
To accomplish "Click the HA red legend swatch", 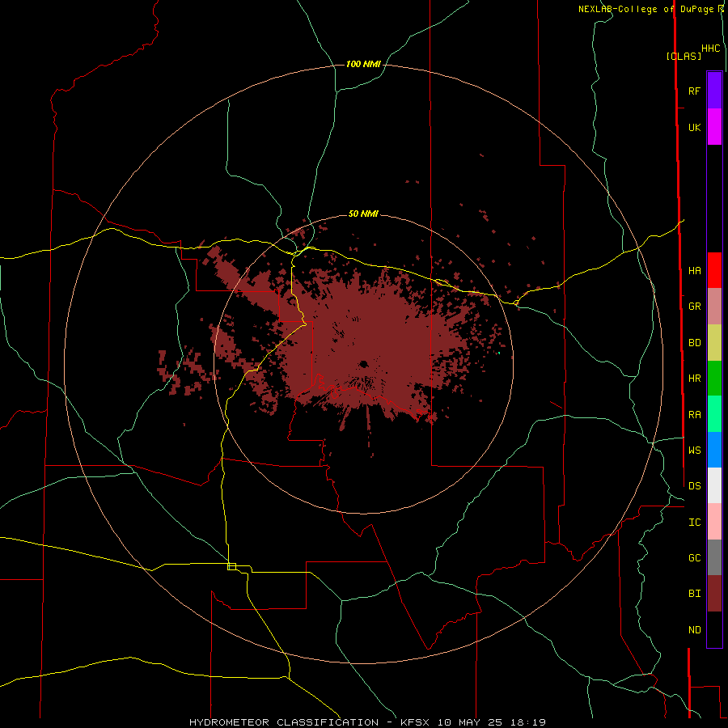I will pyautogui.click(x=714, y=270).
